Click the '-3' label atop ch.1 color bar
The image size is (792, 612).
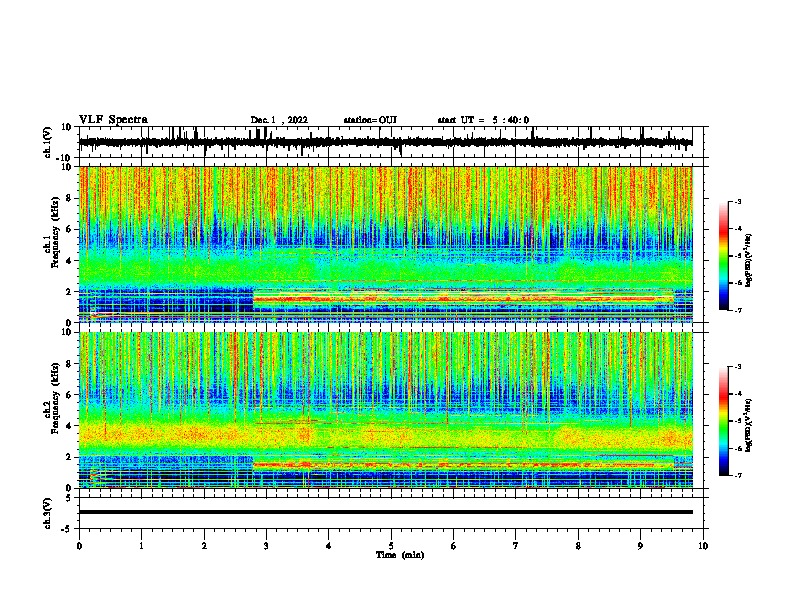[x=737, y=201]
